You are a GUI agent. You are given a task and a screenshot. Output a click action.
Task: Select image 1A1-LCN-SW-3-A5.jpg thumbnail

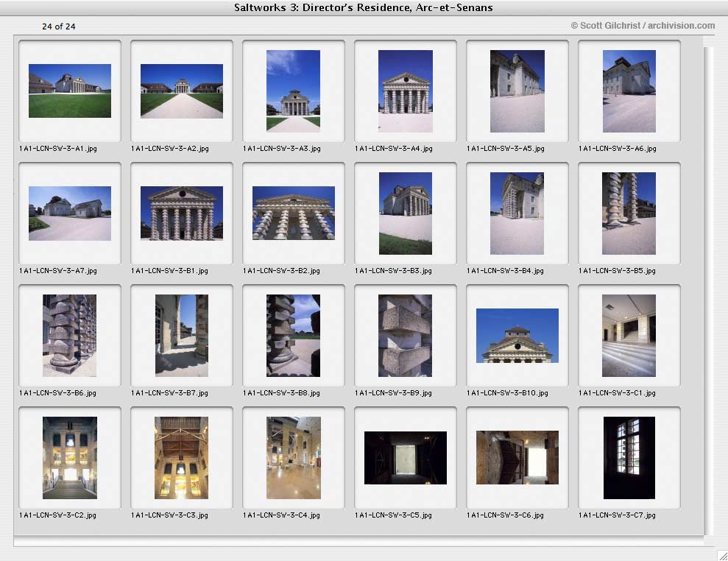517,91
